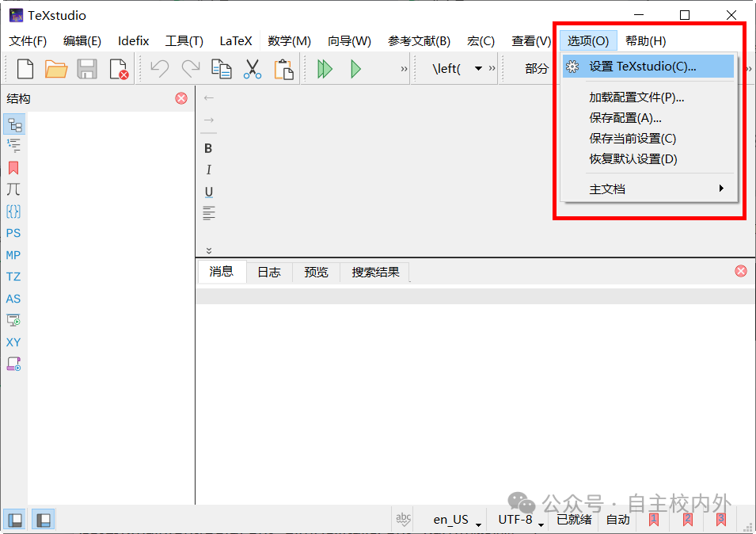Open the 工具(T) menu
This screenshot has height=534, width=756.
click(184, 41)
